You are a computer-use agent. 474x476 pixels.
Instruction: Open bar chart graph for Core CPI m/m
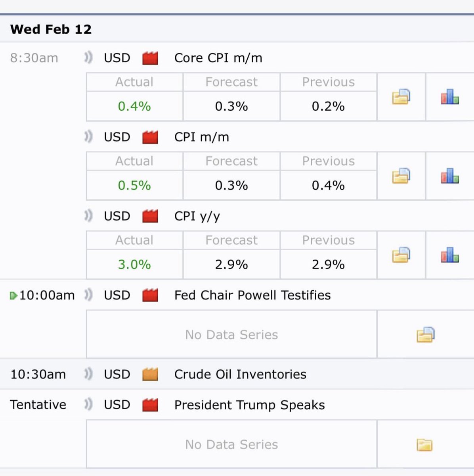[450, 96]
